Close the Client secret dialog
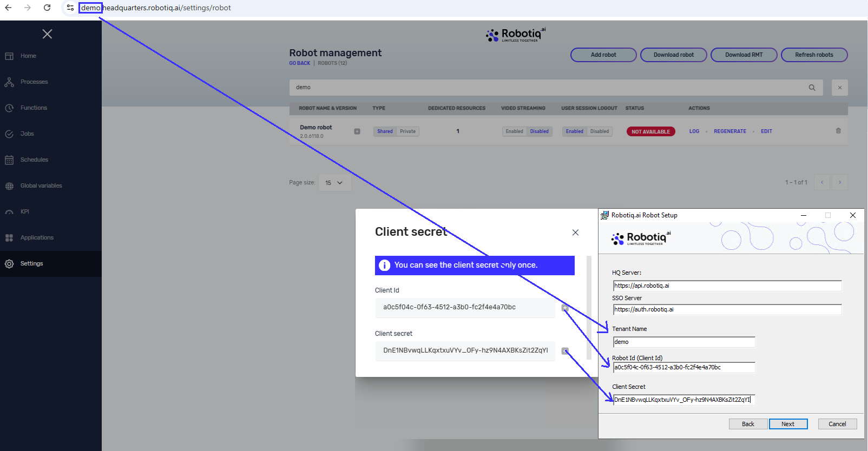 (x=576, y=233)
